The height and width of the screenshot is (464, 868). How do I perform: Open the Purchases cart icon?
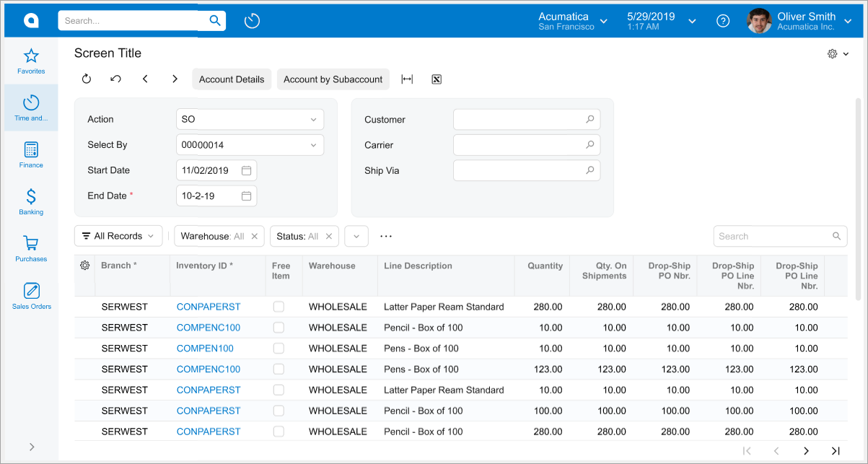(x=31, y=248)
